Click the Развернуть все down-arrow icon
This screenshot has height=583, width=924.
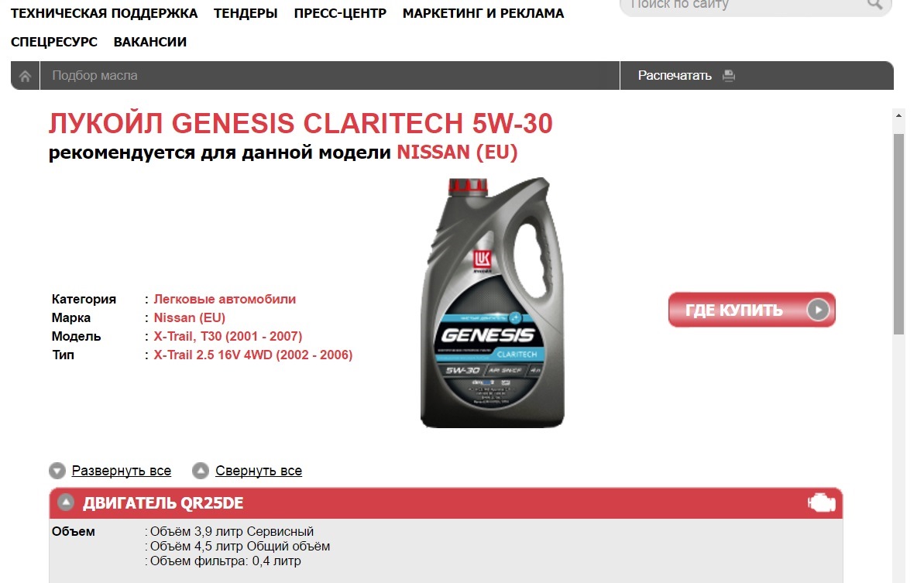[x=57, y=471]
